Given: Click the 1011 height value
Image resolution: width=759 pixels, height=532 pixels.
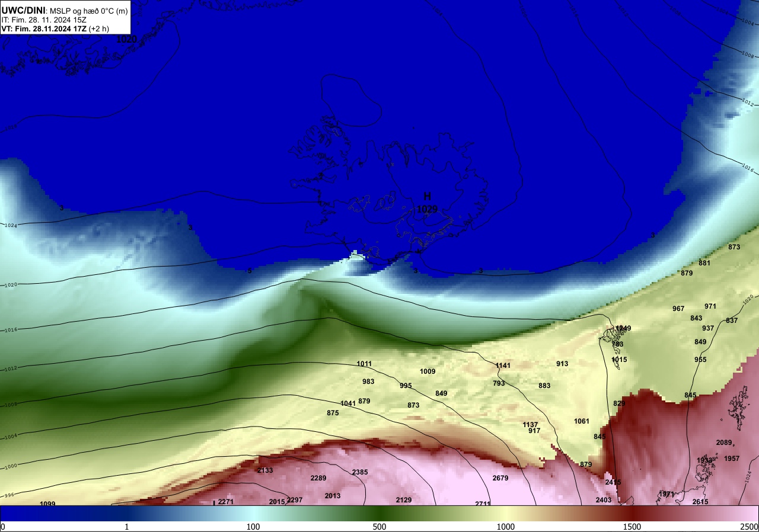Looking at the screenshot, I should point(364,364).
